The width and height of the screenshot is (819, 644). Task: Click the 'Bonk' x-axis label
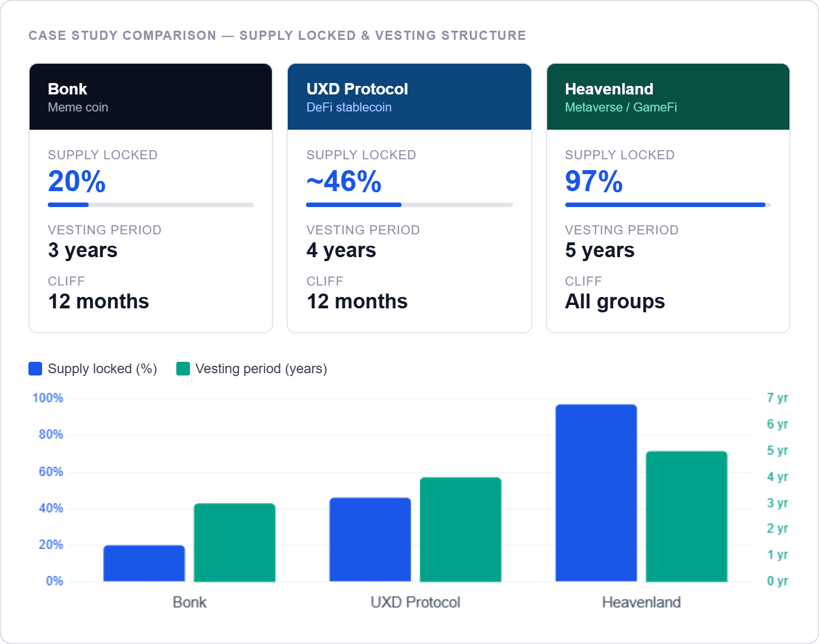[189, 602]
